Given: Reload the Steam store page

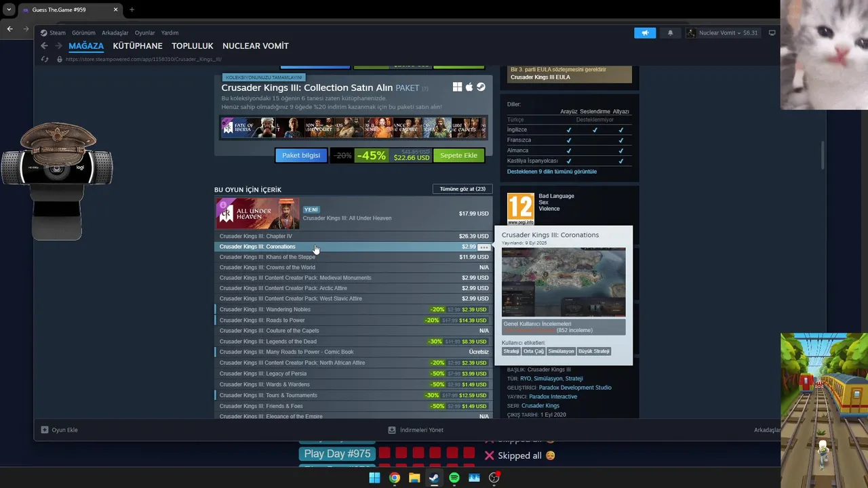Looking at the screenshot, I should click(x=45, y=59).
